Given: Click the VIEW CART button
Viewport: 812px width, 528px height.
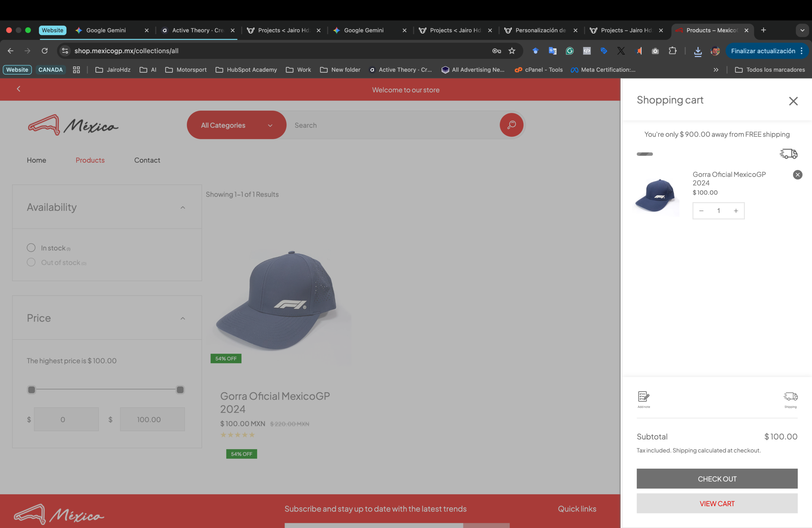Looking at the screenshot, I should (717, 504).
